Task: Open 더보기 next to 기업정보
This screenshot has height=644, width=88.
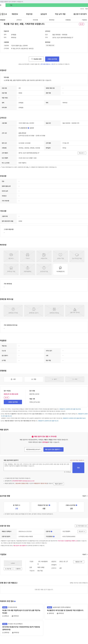Action: [85, 554]
